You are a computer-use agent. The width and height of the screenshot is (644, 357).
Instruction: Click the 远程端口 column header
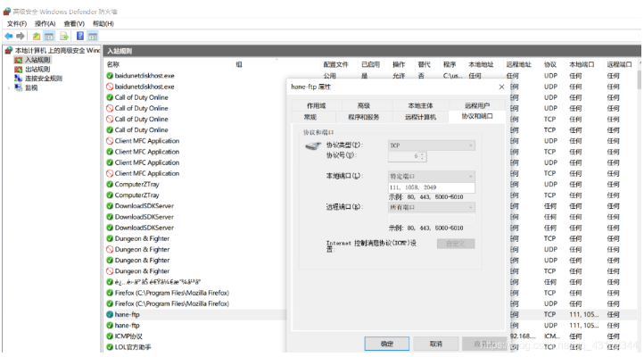621,64
